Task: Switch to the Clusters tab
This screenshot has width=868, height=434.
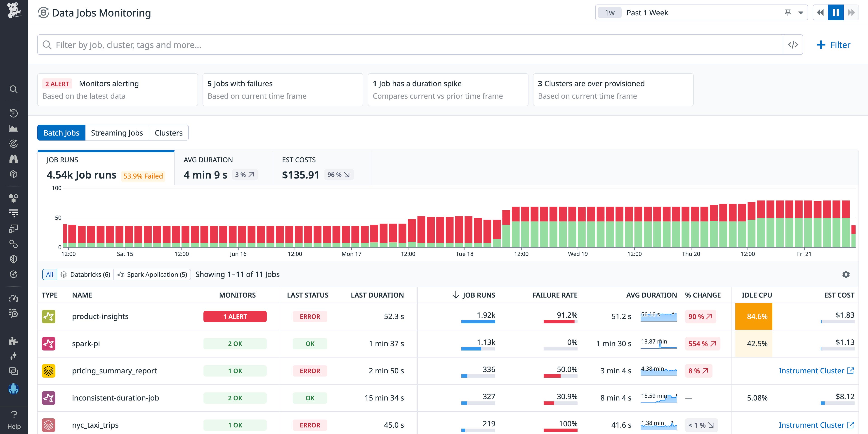Action: tap(168, 133)
